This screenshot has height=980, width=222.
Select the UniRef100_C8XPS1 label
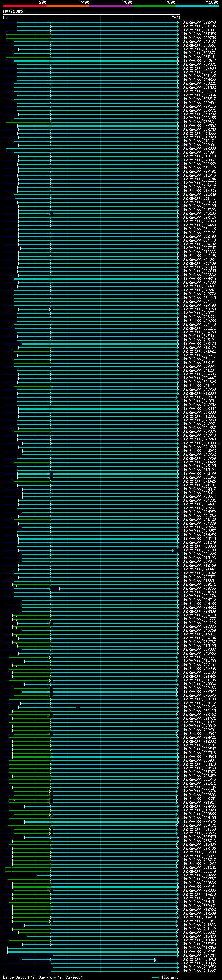click(199, 110)
